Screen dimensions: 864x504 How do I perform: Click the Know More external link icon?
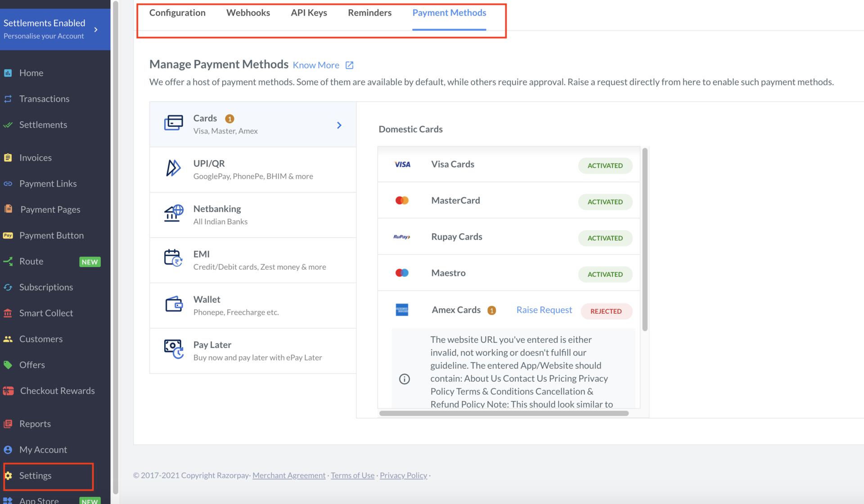click(x=349, y=65)
